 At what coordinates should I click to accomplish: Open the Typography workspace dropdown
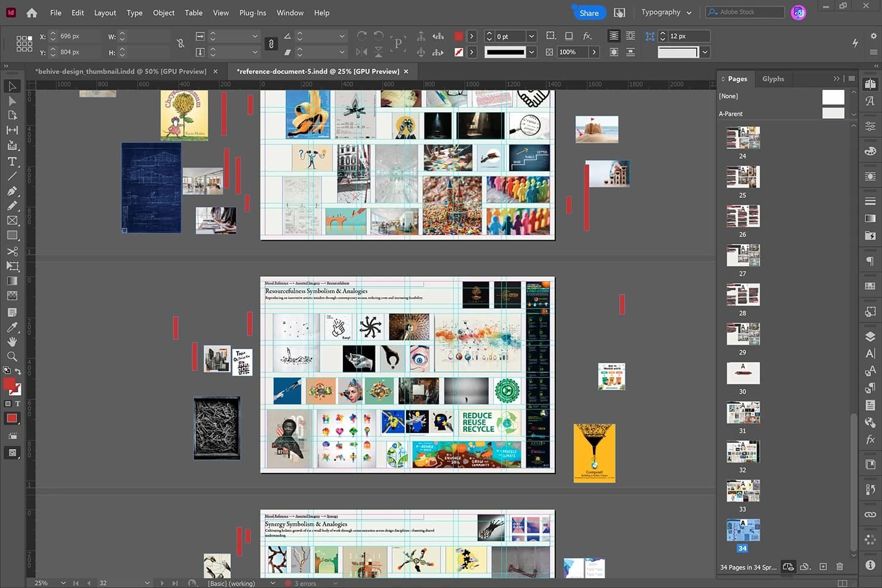click(x=666, y=12)
